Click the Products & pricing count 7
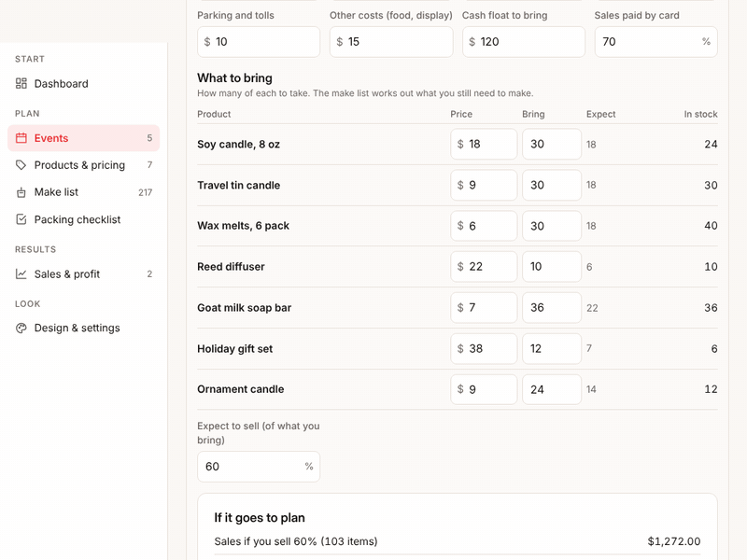The image size is (747, 560). tap(149, 165)
